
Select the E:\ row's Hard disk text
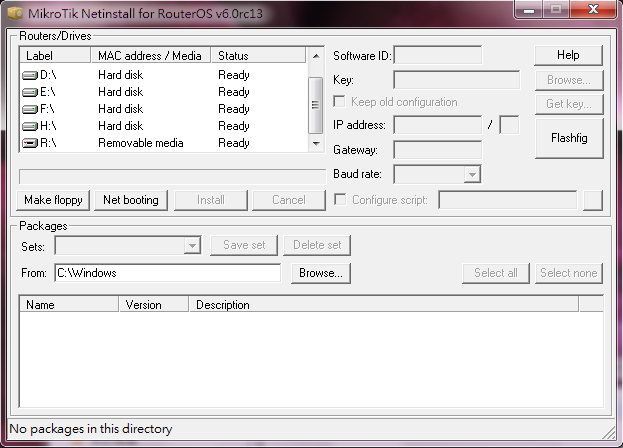[120, 92]
